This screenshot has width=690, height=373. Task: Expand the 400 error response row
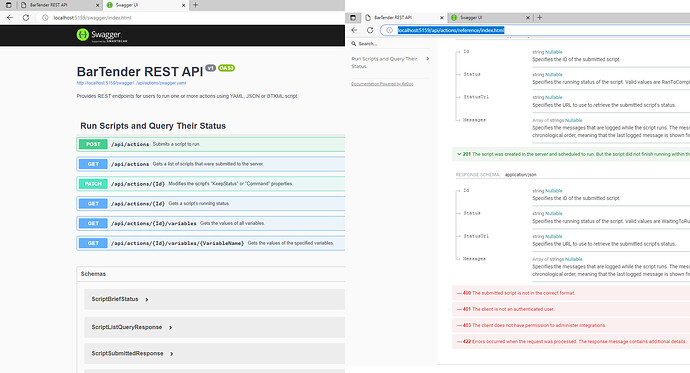point(571,293)
